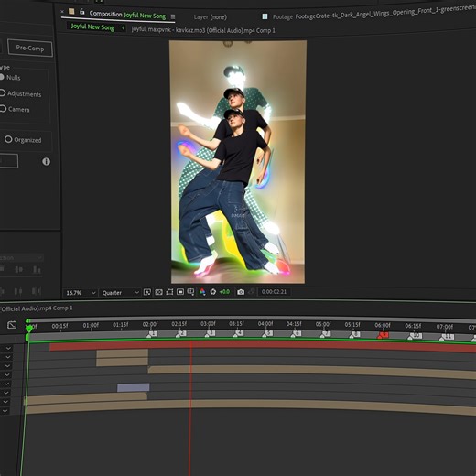Click the timecode 0:00:02:21 in viewer

pos(274,292)
